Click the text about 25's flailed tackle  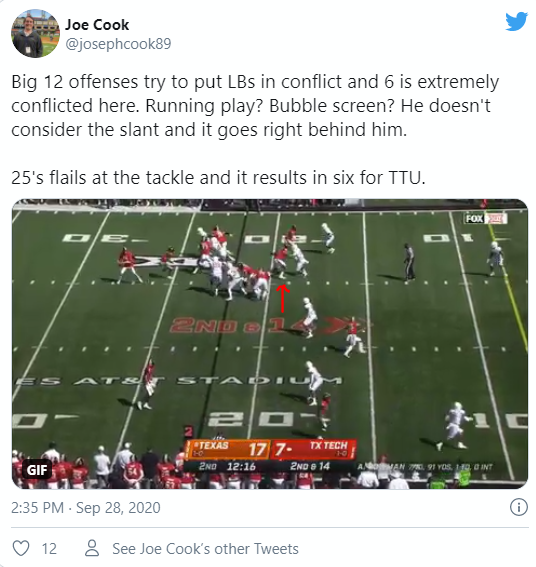click(218, 178)
